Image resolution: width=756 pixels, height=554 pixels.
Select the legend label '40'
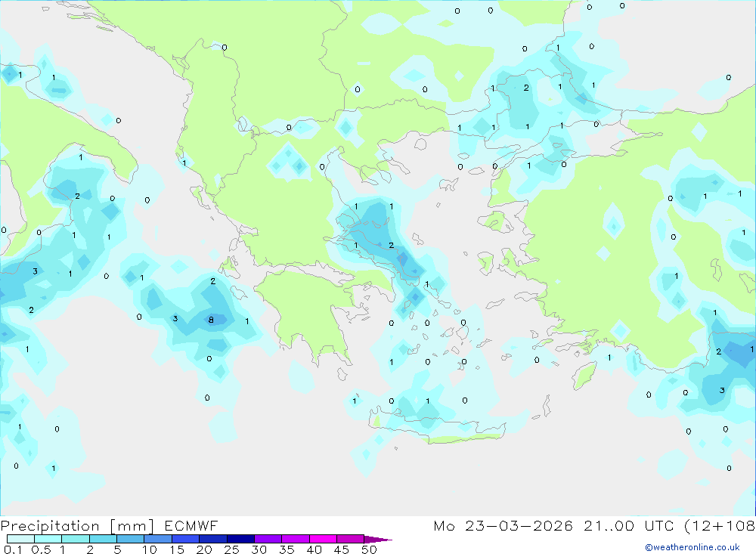(314, 549)
